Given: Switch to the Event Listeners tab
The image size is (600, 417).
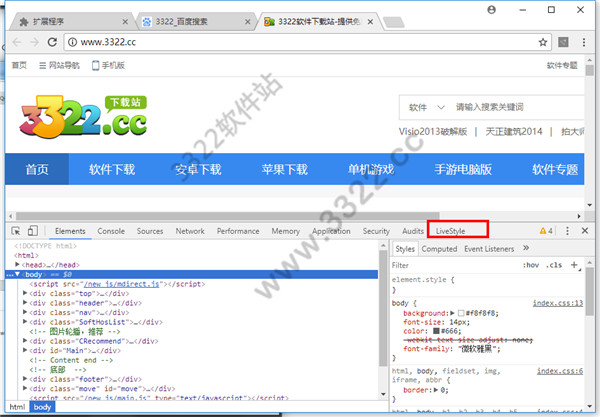Looking at the screenshot, I should [489, 249].
